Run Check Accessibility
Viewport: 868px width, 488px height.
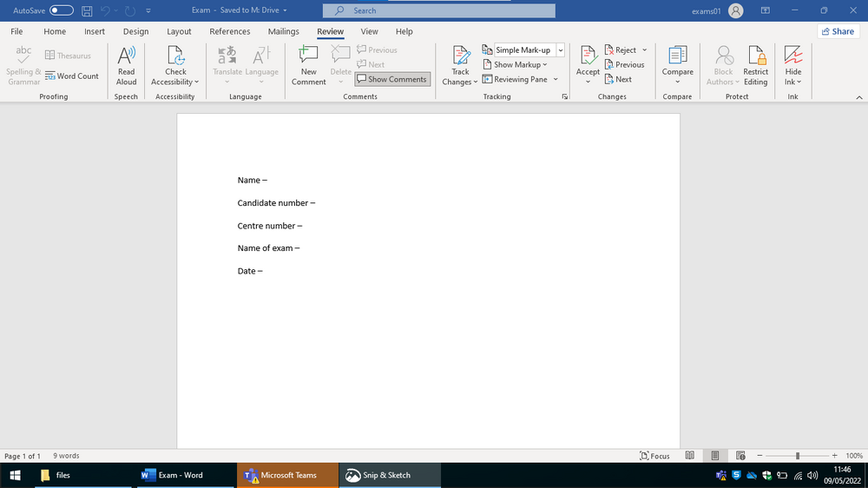point(175,66)
